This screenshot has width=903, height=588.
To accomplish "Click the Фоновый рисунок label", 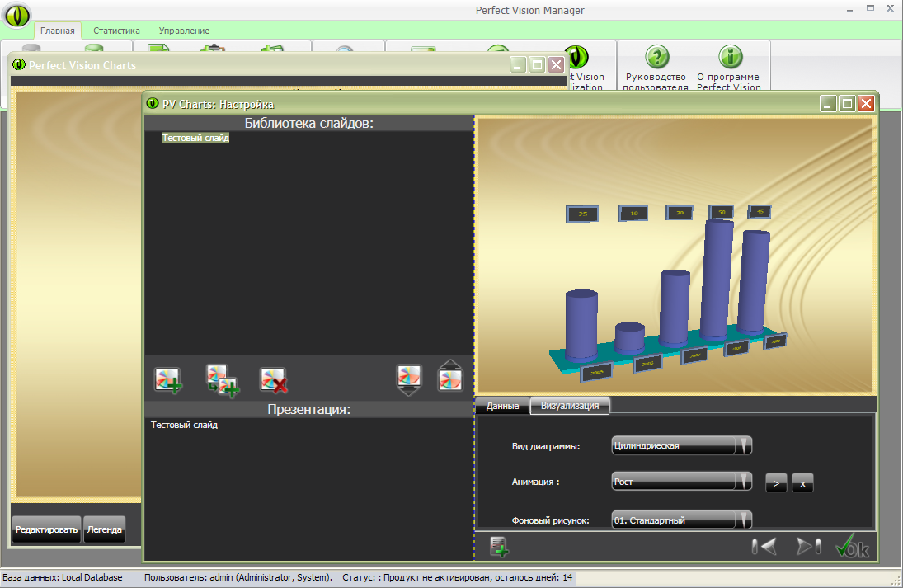I will coord(551,520).
